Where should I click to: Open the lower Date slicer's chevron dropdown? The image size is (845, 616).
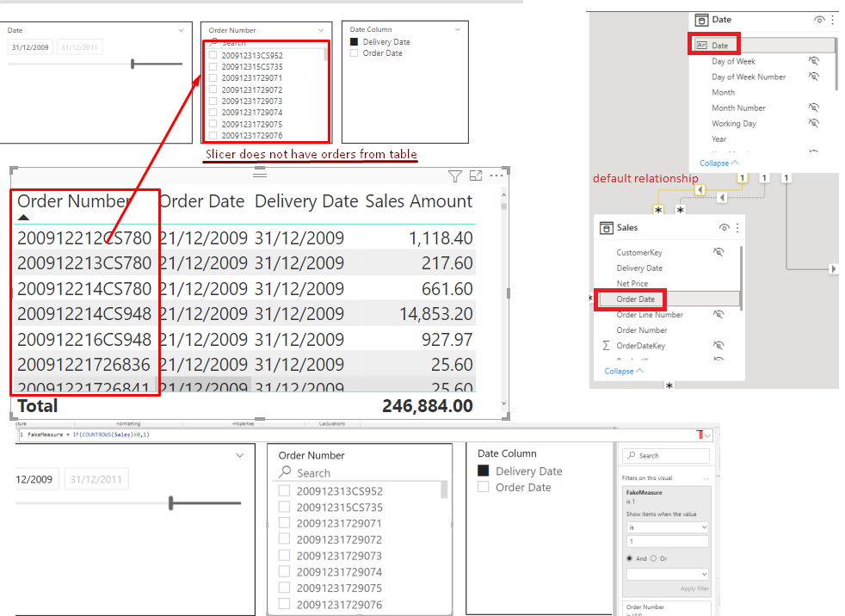pos(240,455)
